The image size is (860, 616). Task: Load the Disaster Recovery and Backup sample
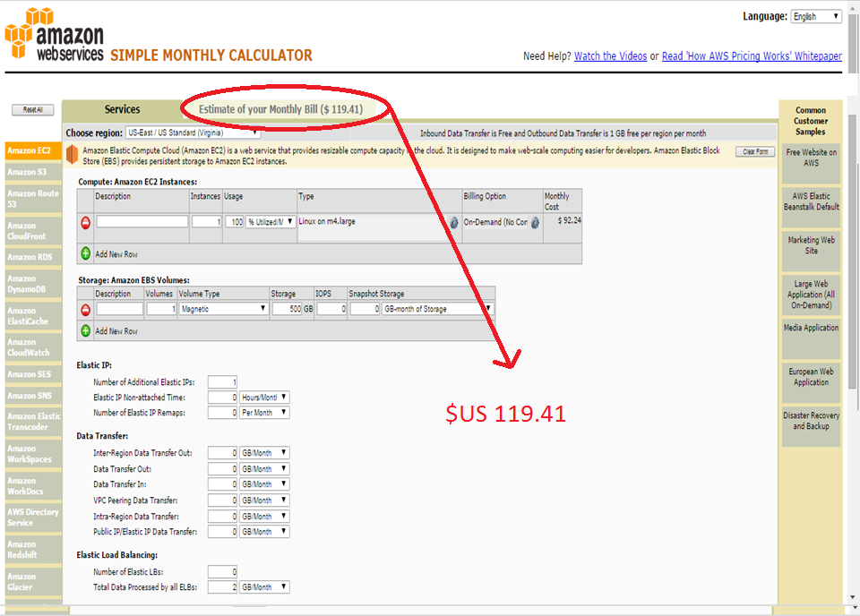(x=812, y=427)
